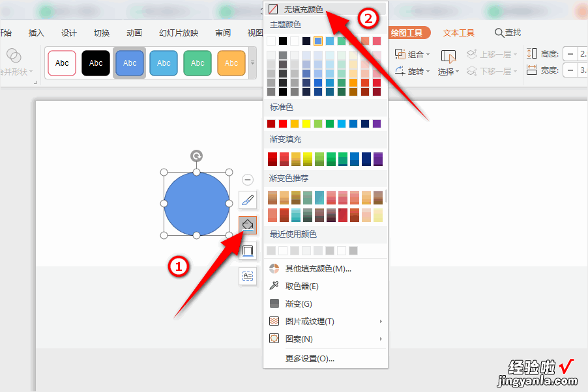Click the text box floating icon
Viewport: 588px width, 392px height.
tap(248, 276)
